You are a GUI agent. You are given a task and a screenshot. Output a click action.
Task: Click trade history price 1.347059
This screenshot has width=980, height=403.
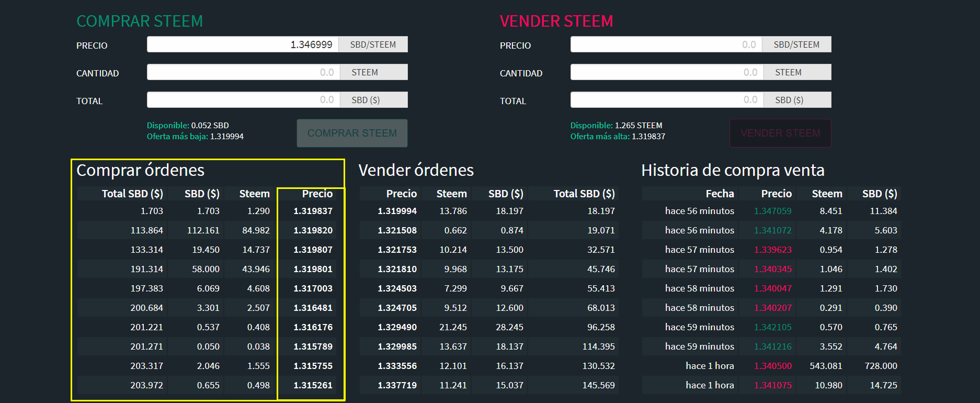[773, 211]
